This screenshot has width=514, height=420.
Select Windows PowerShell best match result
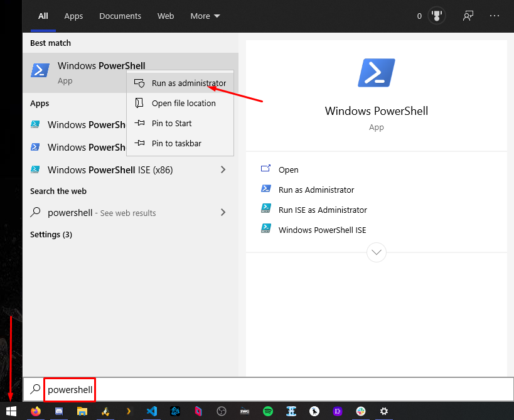click(131, 73)
